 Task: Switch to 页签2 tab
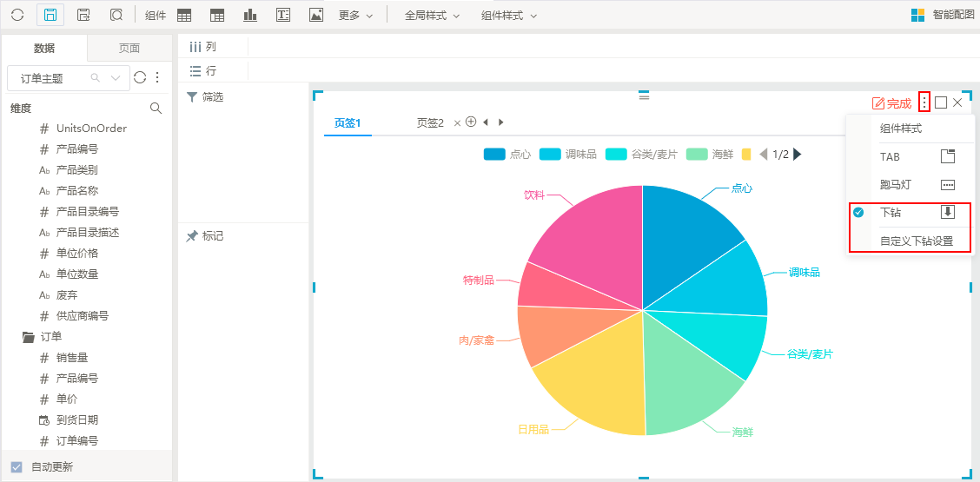430,122
